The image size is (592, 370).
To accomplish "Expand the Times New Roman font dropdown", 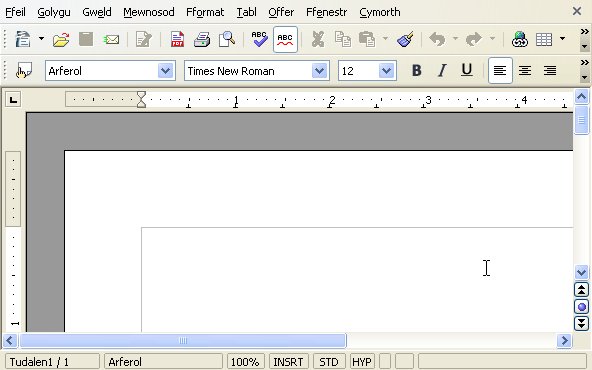I will 319,71.
